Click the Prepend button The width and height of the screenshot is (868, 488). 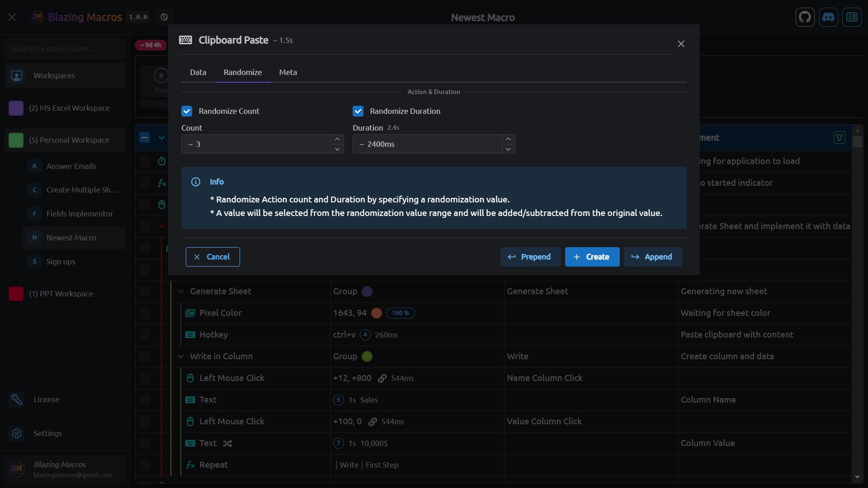(530, 257)
